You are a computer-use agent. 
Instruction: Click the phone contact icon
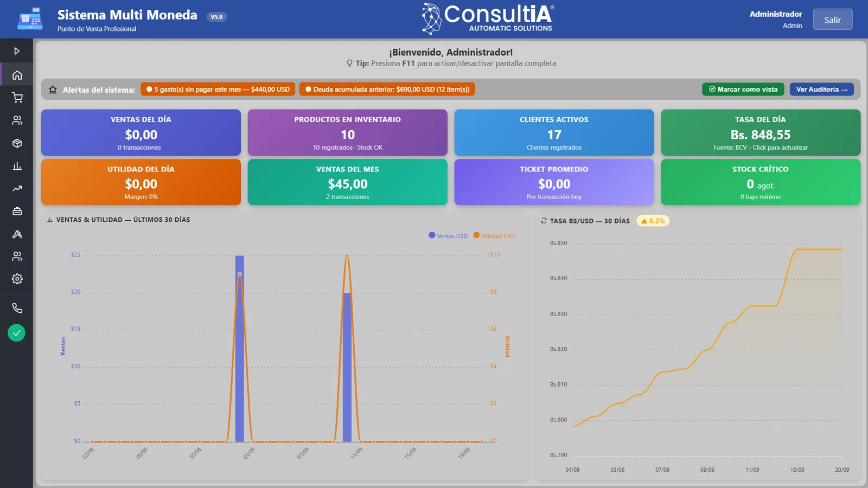coord(17,308)
